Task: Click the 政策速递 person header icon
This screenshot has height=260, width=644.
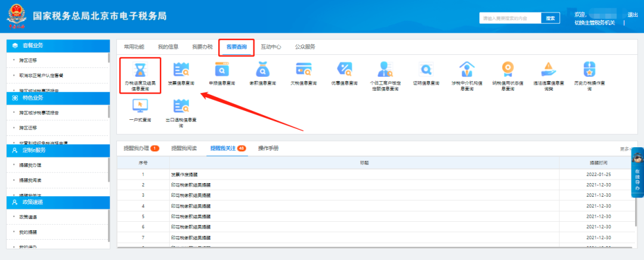Action: coord(15,202)
